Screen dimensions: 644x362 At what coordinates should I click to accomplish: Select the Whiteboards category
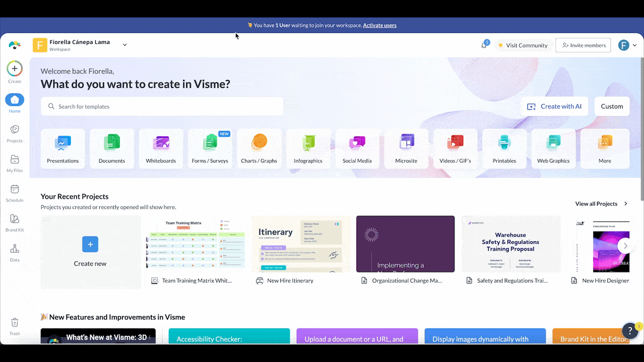tap(161, 149)
